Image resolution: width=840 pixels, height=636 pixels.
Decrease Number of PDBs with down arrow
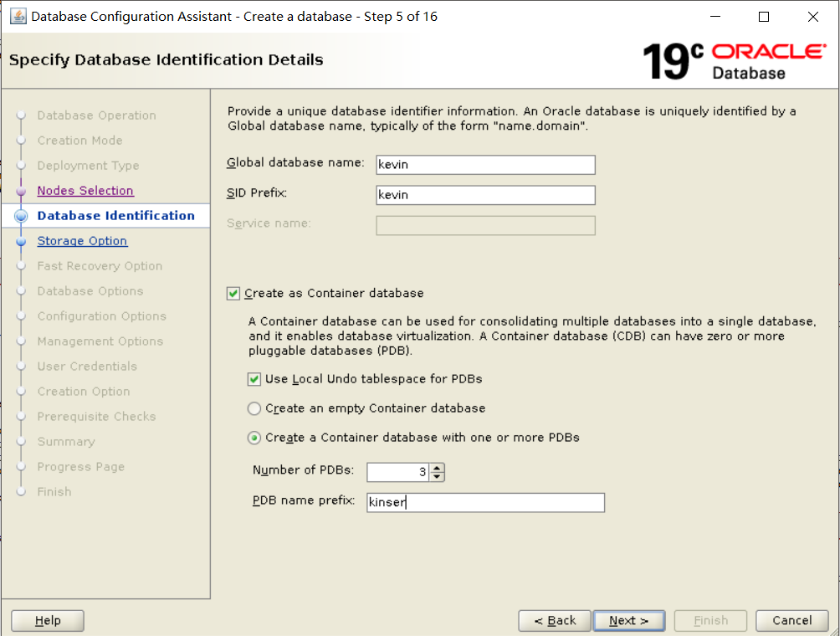coord(437,476)
